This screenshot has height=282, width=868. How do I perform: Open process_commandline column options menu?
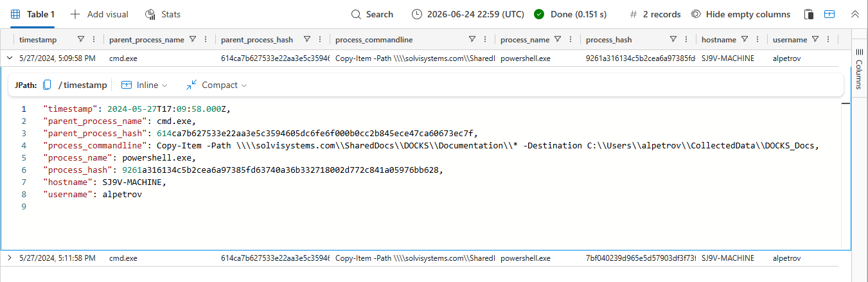pyautogui.click(x=485, y=39)
